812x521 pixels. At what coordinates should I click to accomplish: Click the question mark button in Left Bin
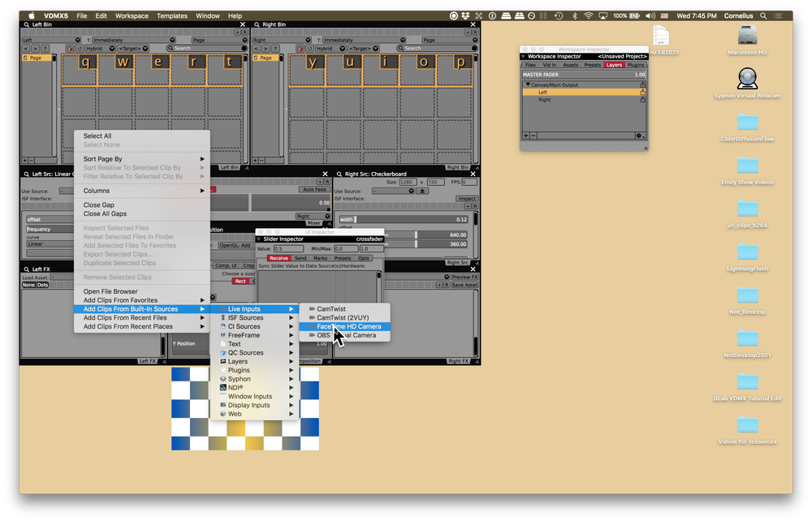(x=45, y=48)
